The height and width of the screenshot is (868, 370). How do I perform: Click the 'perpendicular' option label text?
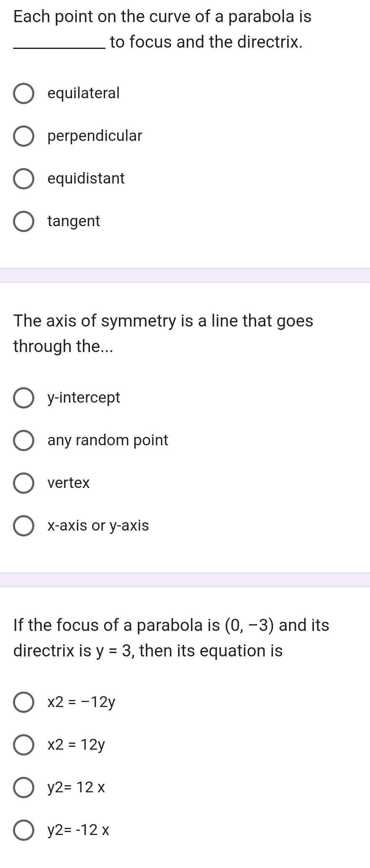pyautogui.click(x=95, y=136)
